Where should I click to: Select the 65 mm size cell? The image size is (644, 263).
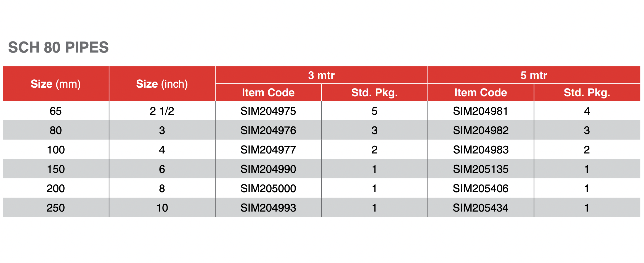(x=56, y=111)
